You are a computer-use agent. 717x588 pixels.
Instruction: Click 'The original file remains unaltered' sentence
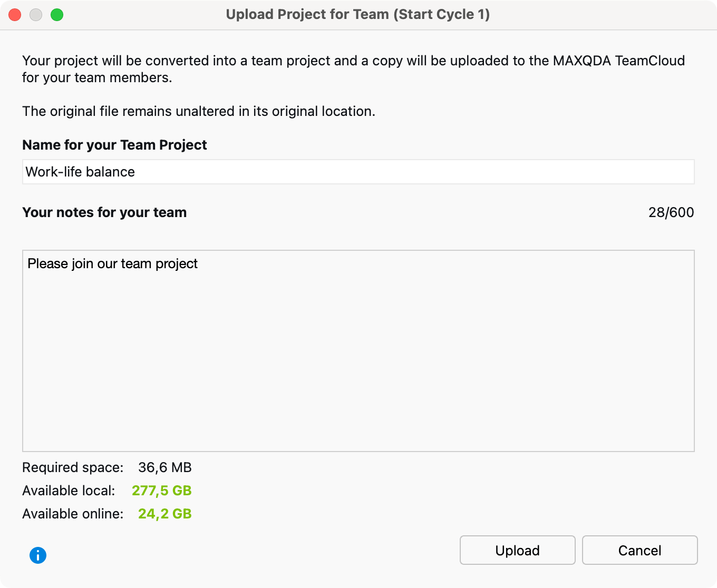(x=198, y=111)
